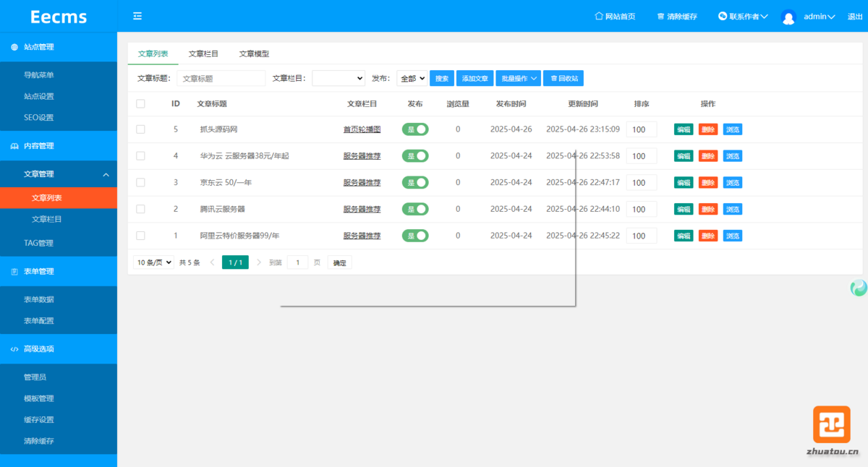The height and width of the screenshot is (467, 868).
Task: Click the 文章标题 search input
Action: tap(221, 78)
